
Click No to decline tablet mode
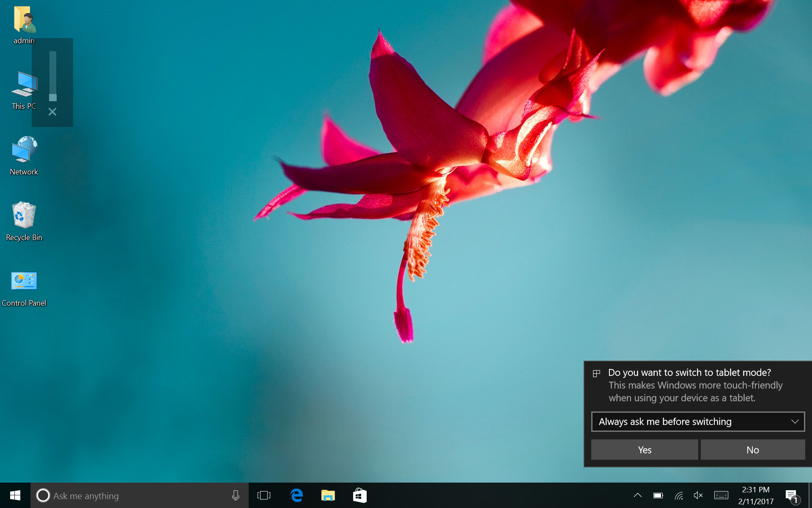coord(753,450)
